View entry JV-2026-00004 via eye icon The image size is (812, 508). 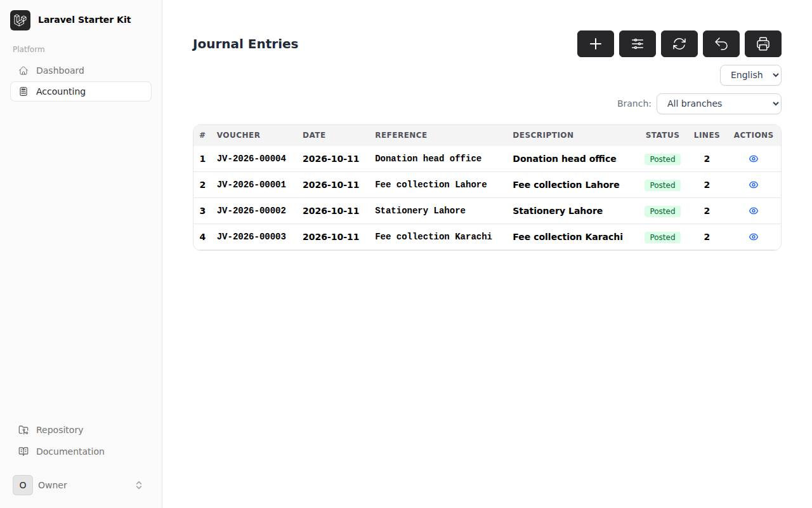754,159
